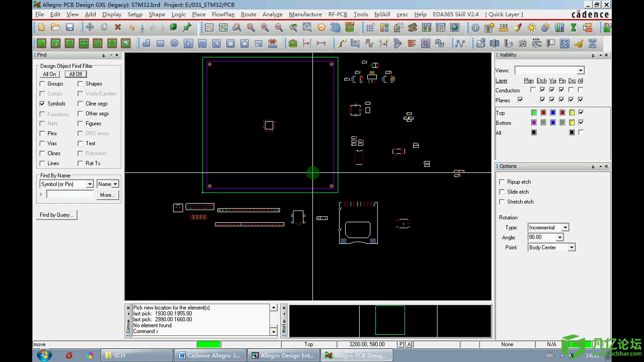Click the green hourglass icon
Viewport: 644px width, 362px height.
(574, 28)
